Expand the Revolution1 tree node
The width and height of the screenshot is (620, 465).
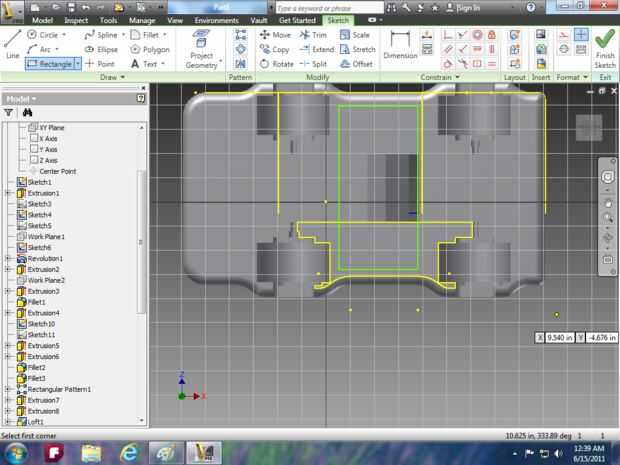pos(8,258)
